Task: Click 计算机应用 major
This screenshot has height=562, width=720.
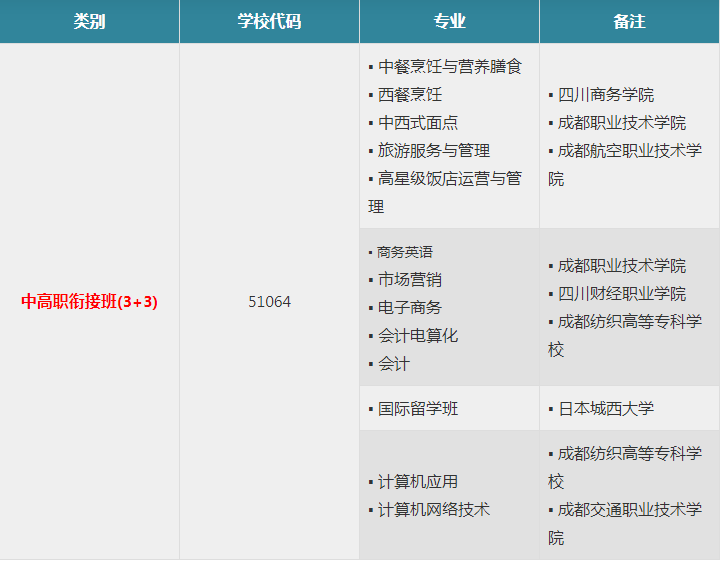Action: point(418,482)
